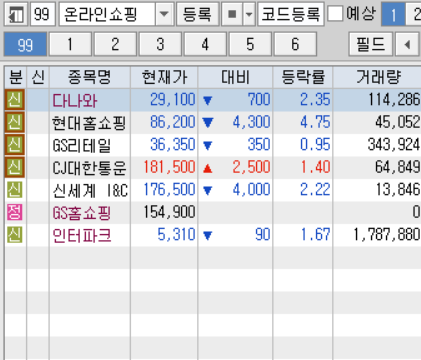Click the 필드 button
The image size is (421, 360).
371,44
